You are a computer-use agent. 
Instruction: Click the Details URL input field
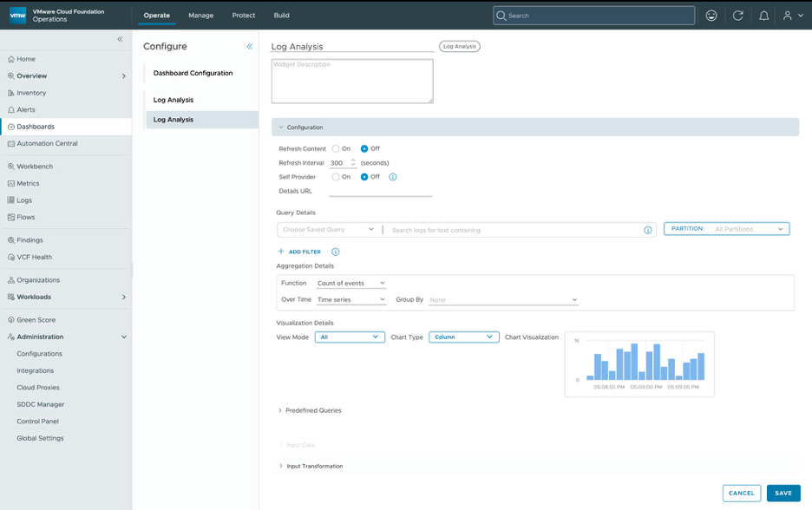pyautogui.click(x=381, y=191)
